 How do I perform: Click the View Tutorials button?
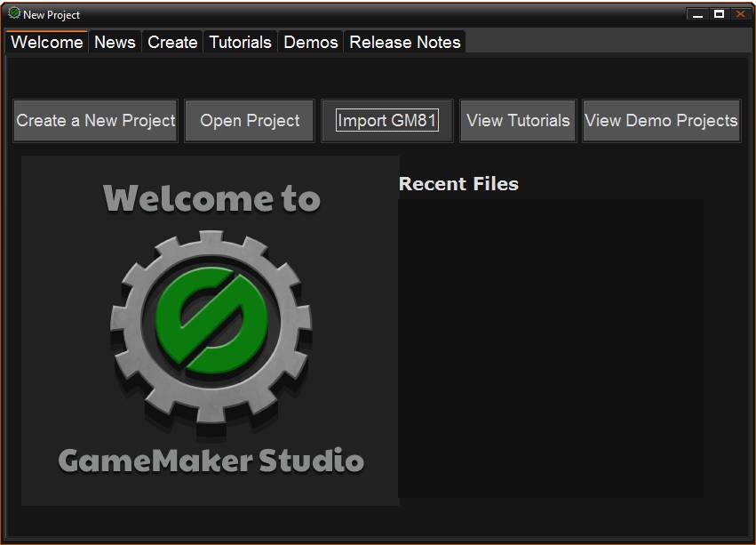(x=518, y=121)
